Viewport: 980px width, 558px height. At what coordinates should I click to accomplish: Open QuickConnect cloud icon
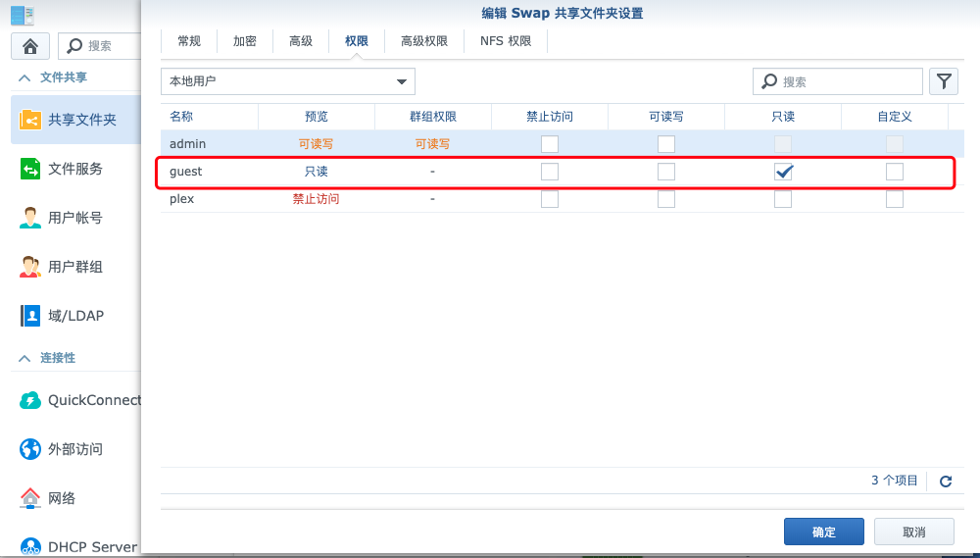coord(30,400)
